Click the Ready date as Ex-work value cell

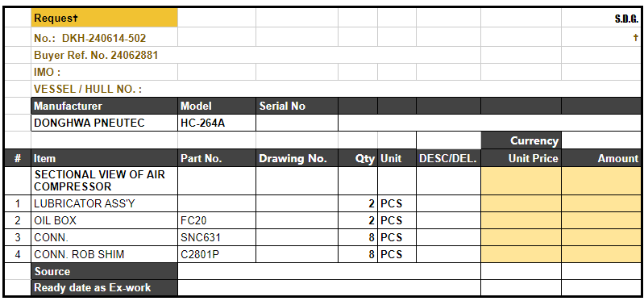click(x=329, y=288)
